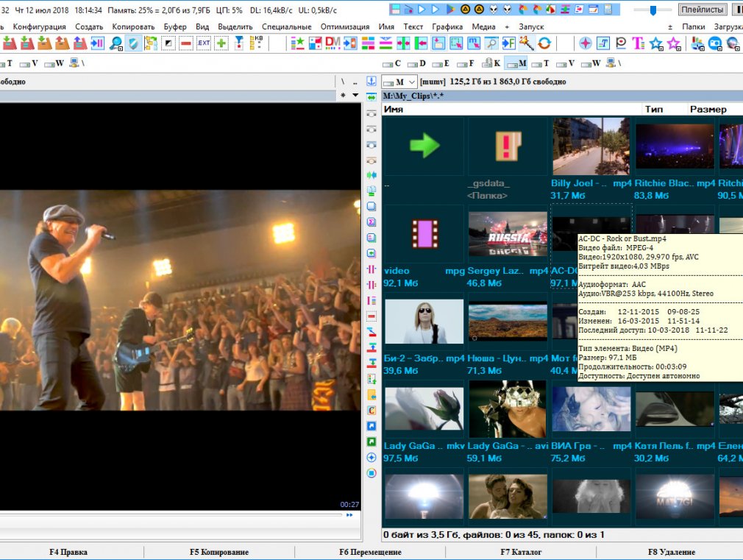Click the anchor icon on the divider strip
The width and height of the screenshot is (743, 560).
[x=371, y=81]
